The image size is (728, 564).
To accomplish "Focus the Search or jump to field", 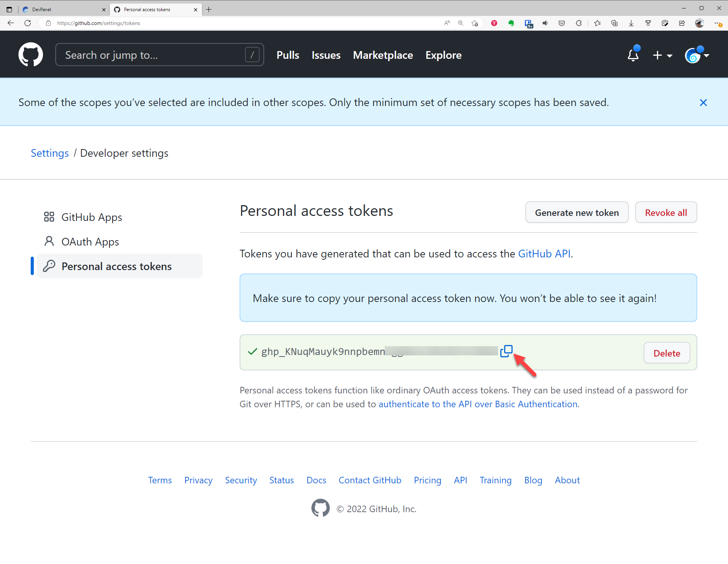I will pos(154,55).
